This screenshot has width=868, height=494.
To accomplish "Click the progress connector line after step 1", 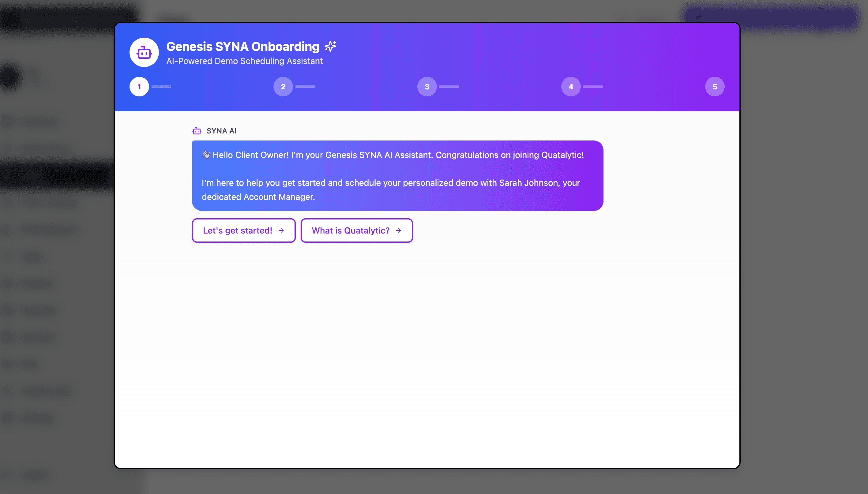I will pos(161,87).
